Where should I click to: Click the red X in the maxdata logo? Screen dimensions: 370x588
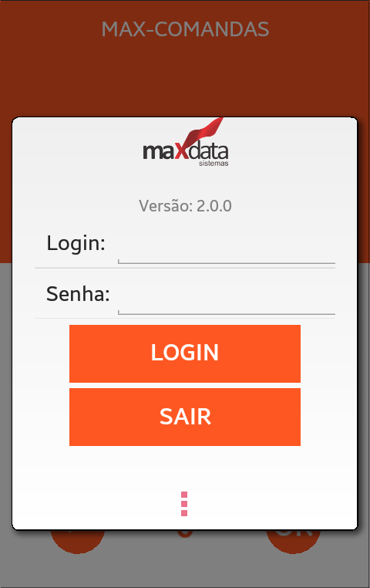[182, 150]
